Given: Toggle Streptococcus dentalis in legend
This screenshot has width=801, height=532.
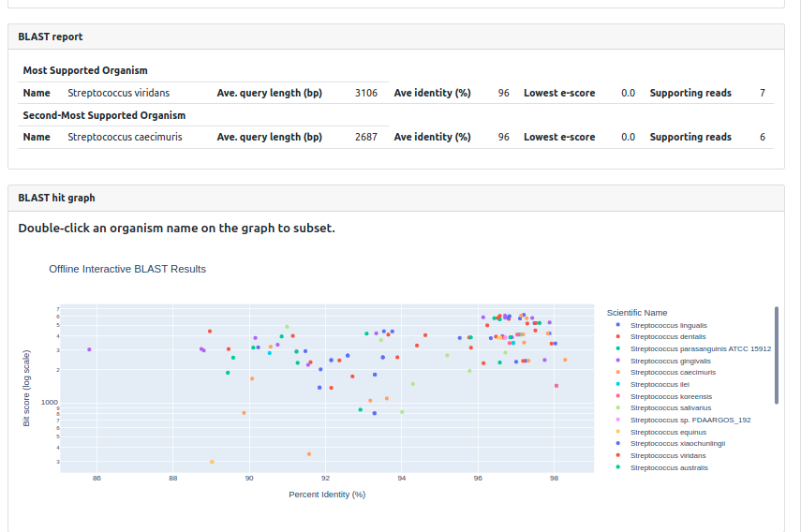Looking at the screenshot, I should 667,336.
